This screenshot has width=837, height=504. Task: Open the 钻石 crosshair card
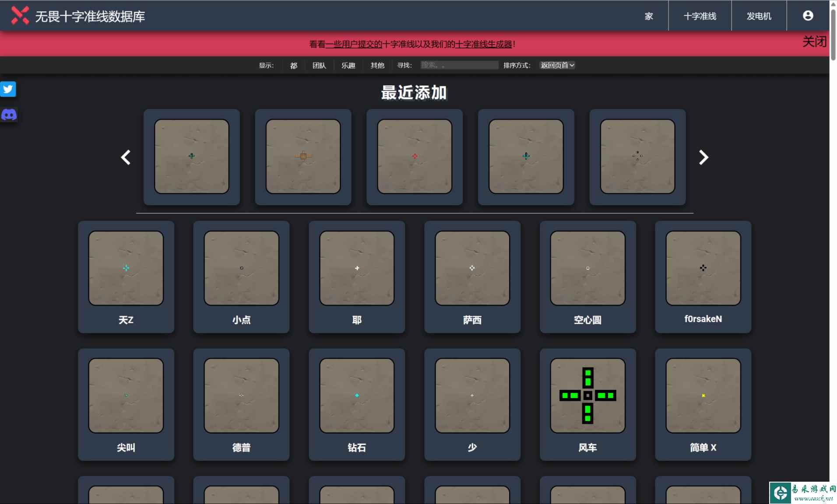point(357,405)
